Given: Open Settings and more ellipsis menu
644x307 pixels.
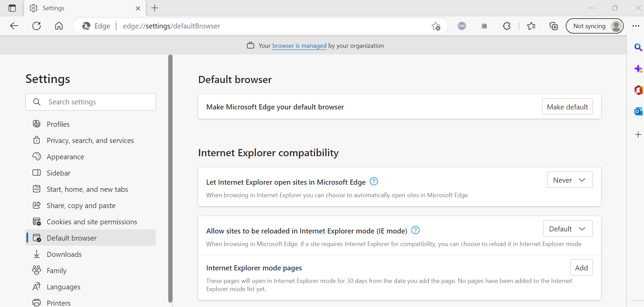Looking at the screenshot, I should click(636, 26).
